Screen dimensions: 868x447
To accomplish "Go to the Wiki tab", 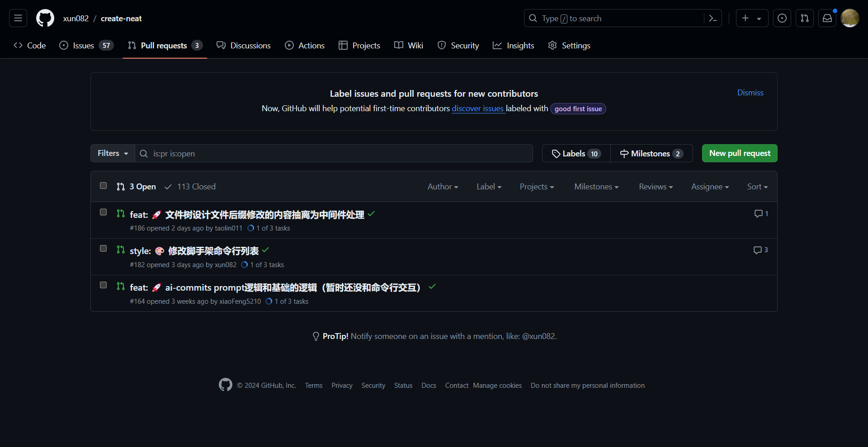I will (409, 45).
